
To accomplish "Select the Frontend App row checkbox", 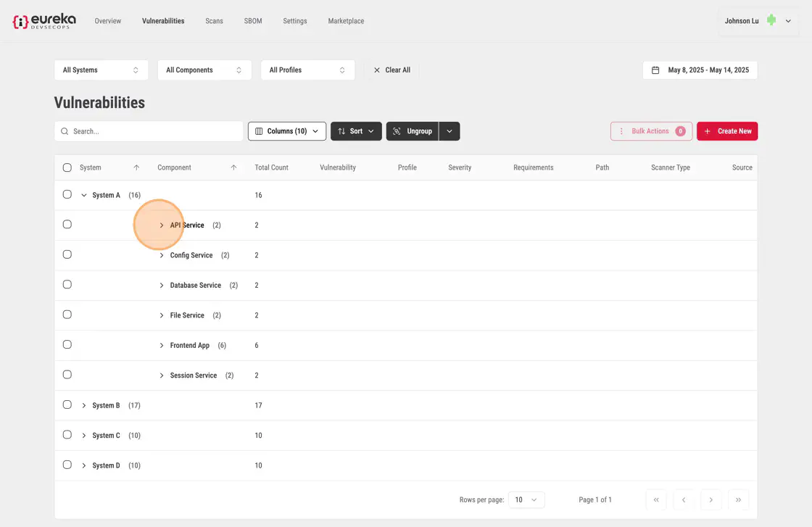I will tap(67, 345).
